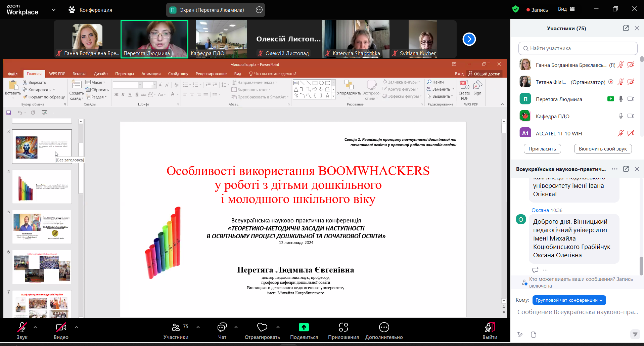The width and height of the screenshot is (644, 346).
Task: Open screen share options for Перетяга Людмила
Action: [259, 10]
